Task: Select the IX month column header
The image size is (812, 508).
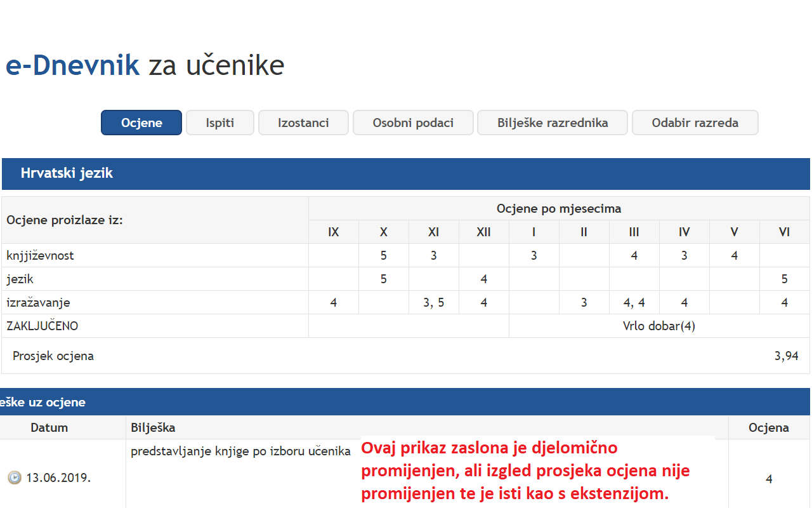Action: [333, 232]
